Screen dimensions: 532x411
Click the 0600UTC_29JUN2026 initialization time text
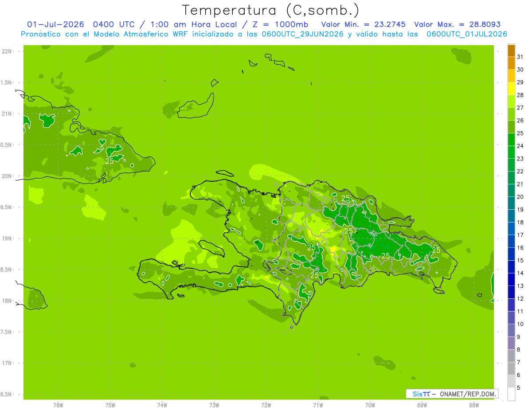coord(302,34)
